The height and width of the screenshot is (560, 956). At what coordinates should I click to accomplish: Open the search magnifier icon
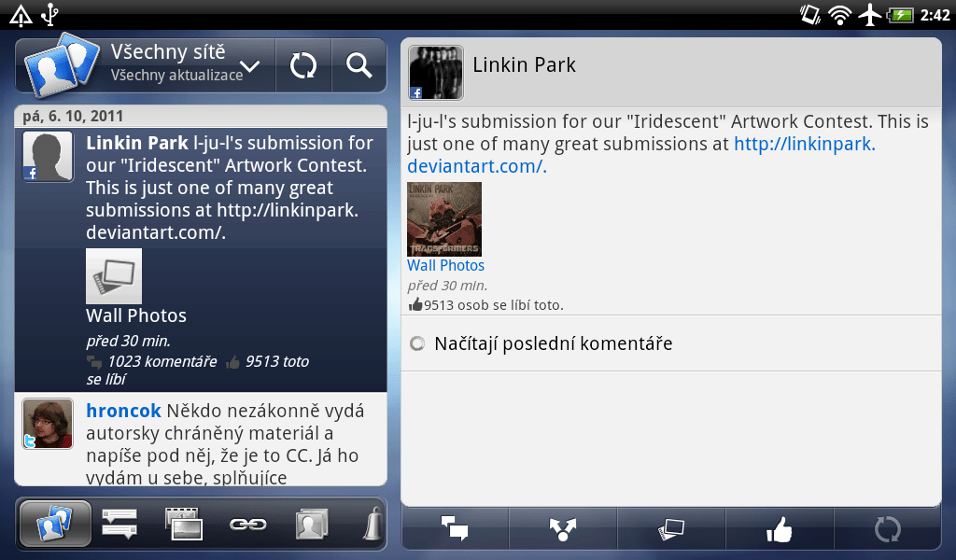click(x=359, y=65)
